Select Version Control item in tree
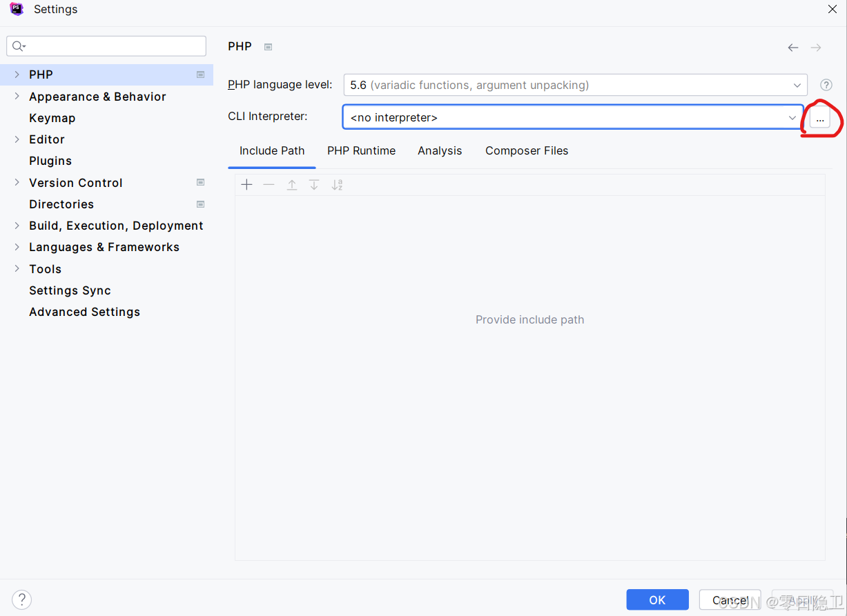 (x=75, y=183)
